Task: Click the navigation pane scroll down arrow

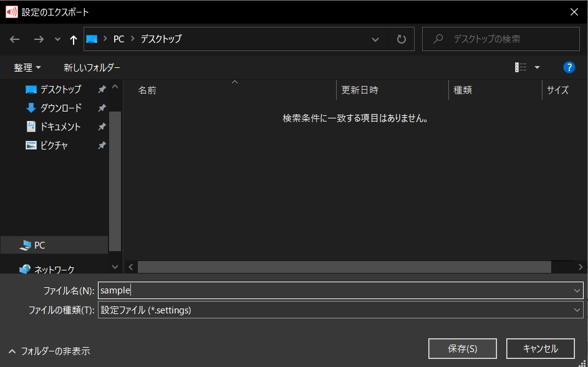Action: click(x=115, y=267)
